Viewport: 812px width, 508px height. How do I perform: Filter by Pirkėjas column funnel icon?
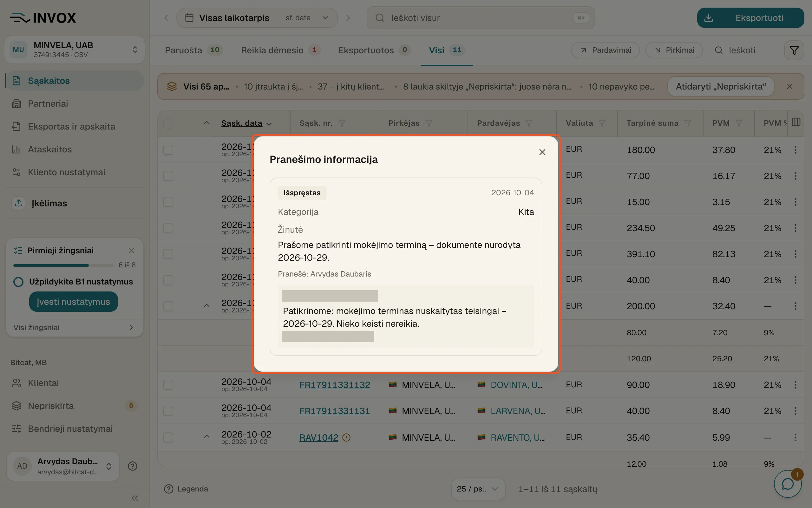[429, 123]
